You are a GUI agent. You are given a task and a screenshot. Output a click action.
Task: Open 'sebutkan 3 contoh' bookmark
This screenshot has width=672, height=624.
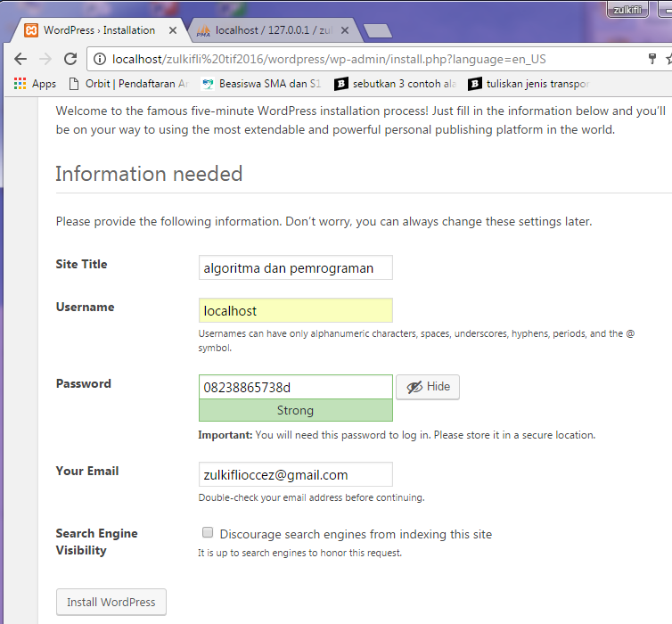[395, 84]
